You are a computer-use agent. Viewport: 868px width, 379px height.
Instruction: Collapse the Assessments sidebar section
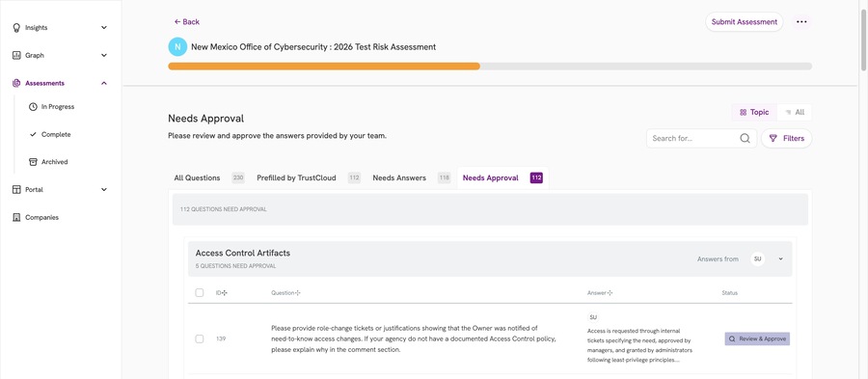(x=104, y=83)
